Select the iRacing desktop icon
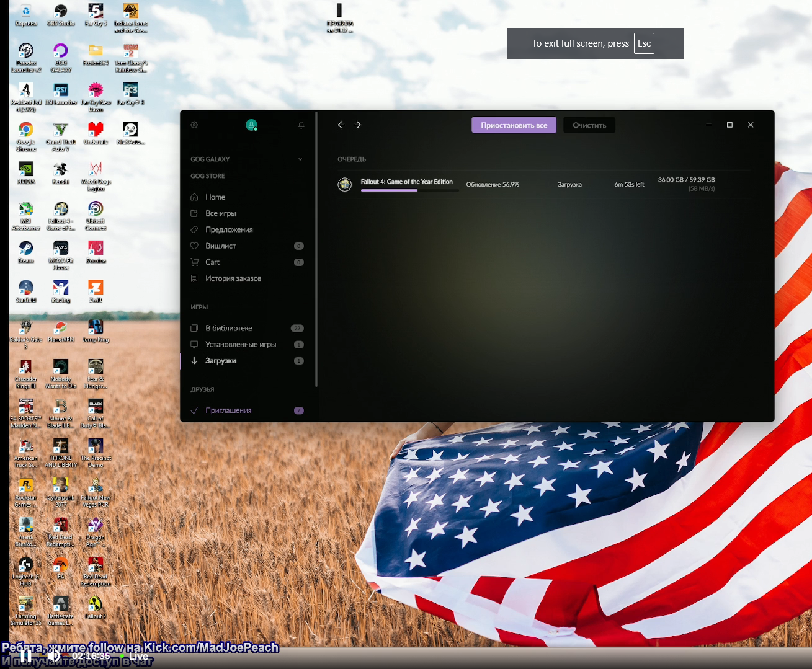812x669 pixels. pos(61,291)
